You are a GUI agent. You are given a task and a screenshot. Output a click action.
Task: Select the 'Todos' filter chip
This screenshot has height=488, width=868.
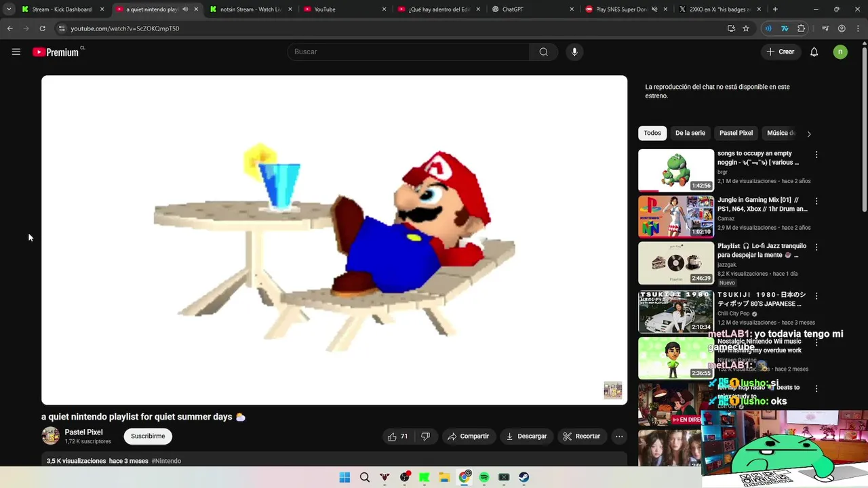click(x=652, y=133)
